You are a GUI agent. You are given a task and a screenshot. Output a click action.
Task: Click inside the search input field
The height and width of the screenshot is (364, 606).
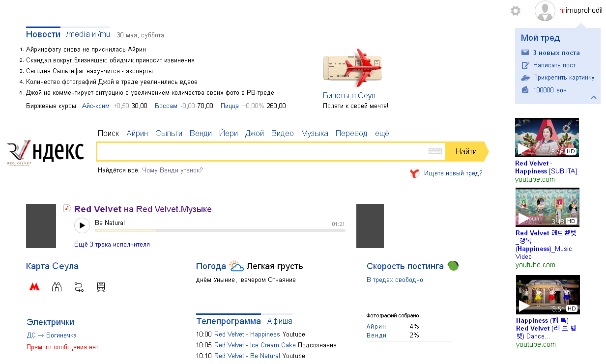(262, 151)
